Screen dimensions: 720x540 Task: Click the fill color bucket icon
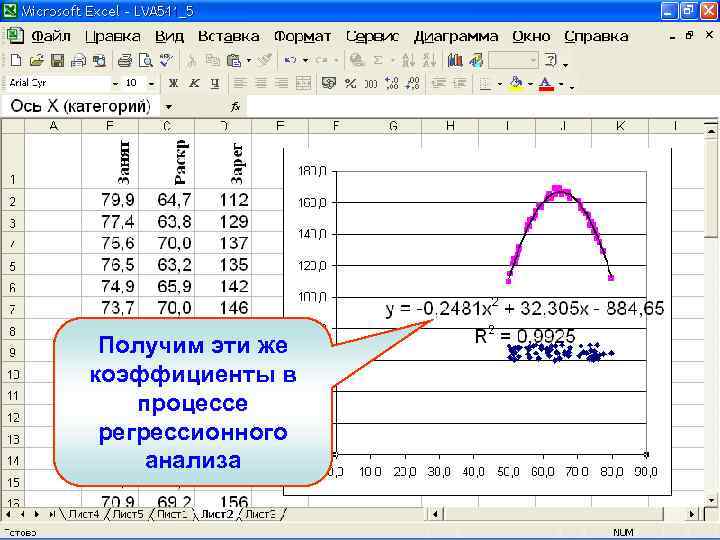[x=517, y=83]
